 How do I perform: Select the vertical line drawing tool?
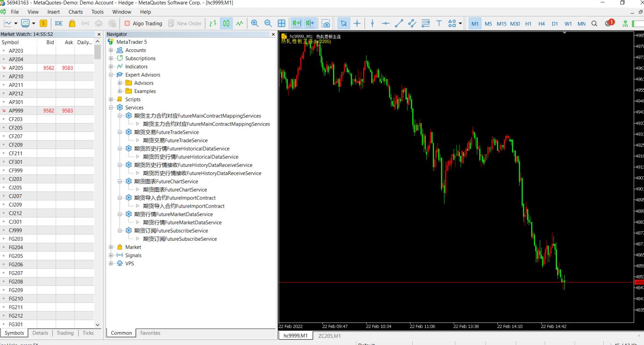click(373, 23)
